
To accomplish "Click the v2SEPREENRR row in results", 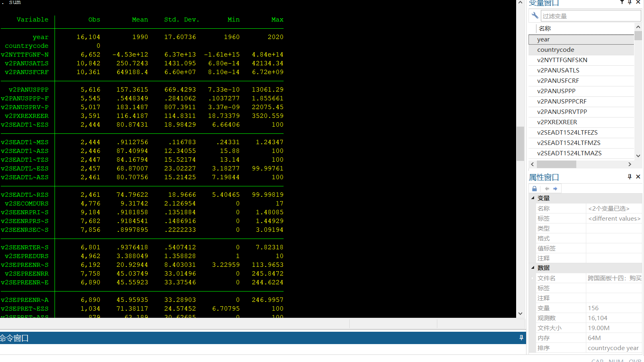I will click(x=142, y=274).
